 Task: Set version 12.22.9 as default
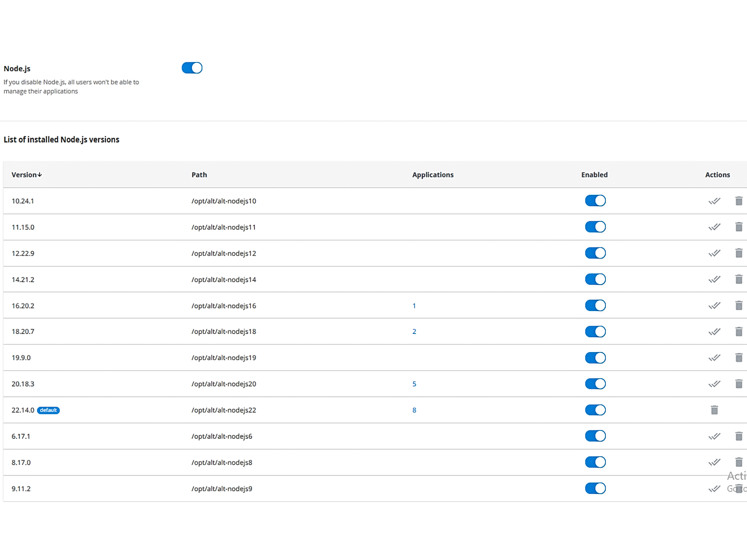(x=715, y=253)
